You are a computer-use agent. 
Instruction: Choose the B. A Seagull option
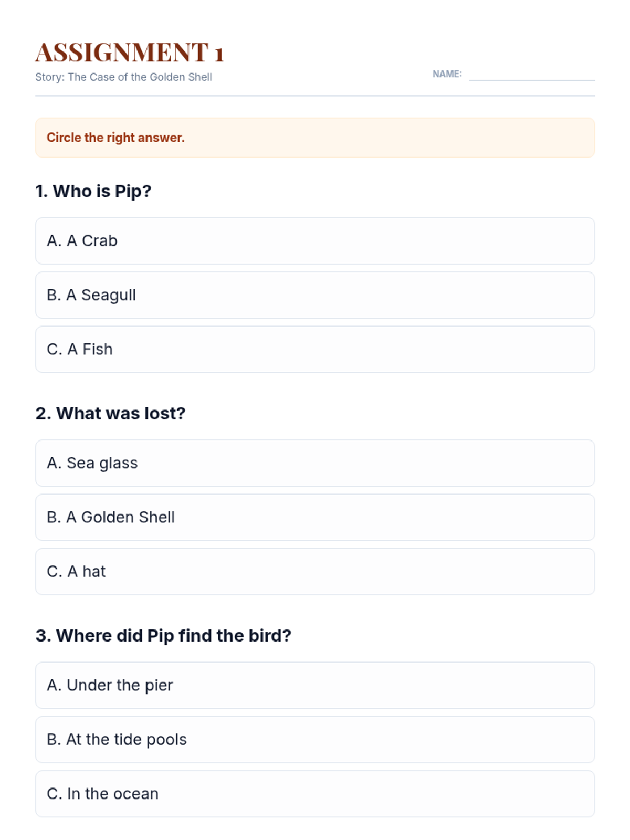pyautogui.click(x=315, y=295)
